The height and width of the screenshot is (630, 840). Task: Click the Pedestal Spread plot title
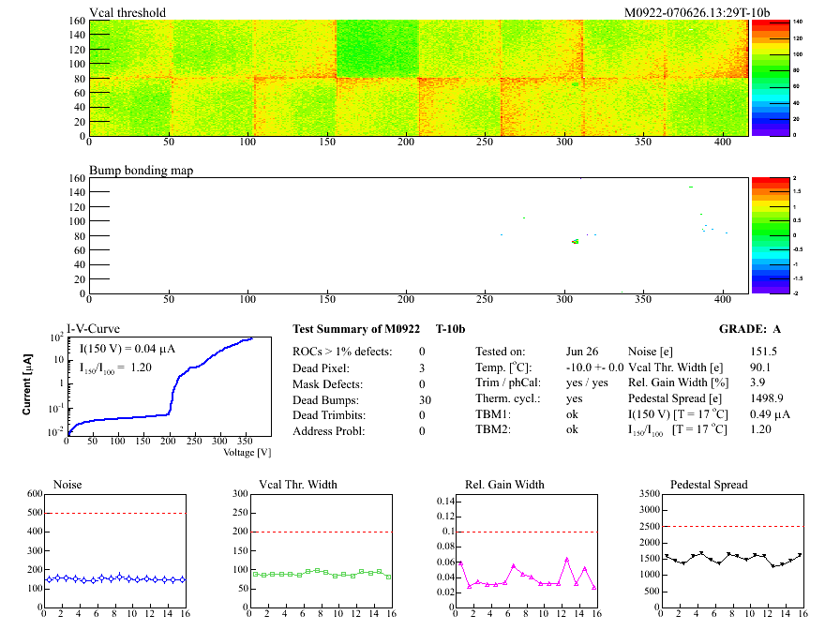709,485
